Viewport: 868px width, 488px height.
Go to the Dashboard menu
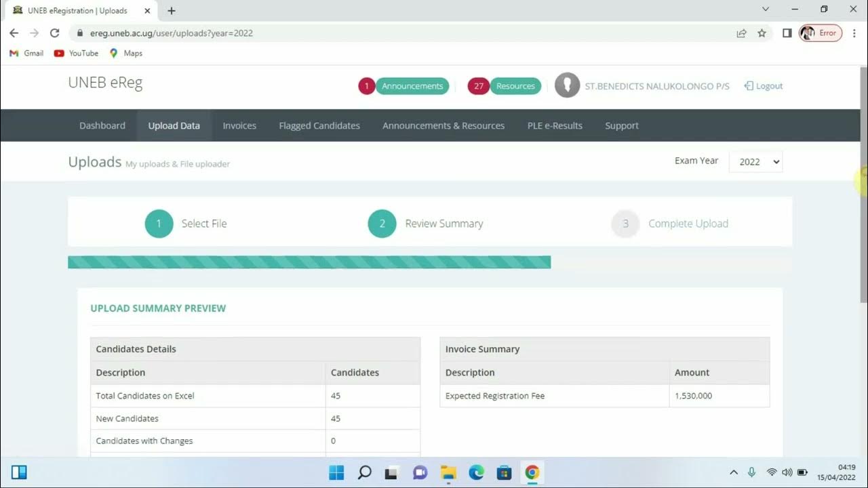tap(102, 125)
